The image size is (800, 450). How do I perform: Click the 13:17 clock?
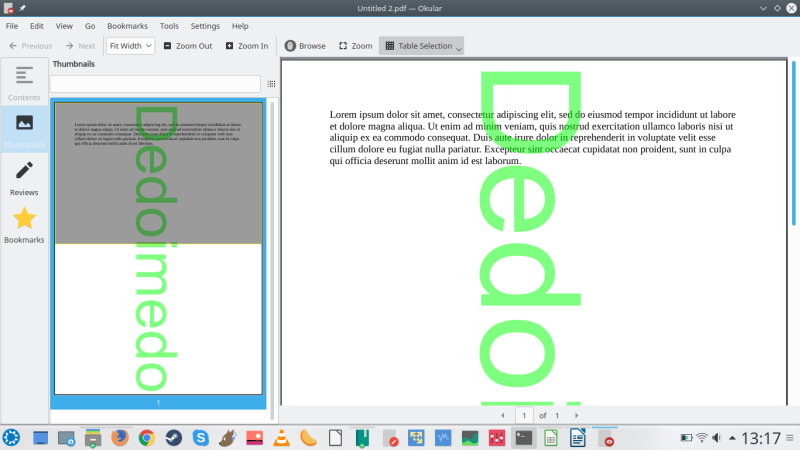761,438
